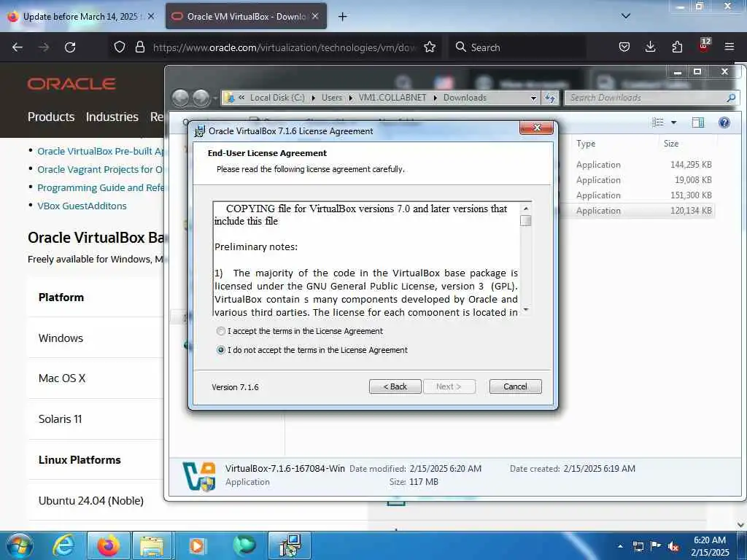This screenshot has height=560, width=747.
Task: Click the license text scroll down arrow
Action: tap(525, 309)
